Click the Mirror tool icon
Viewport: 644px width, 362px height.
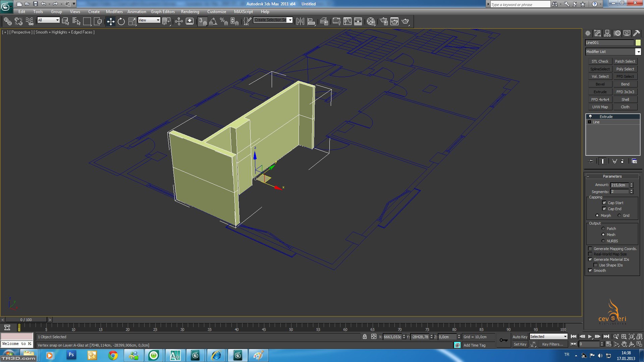300,21
